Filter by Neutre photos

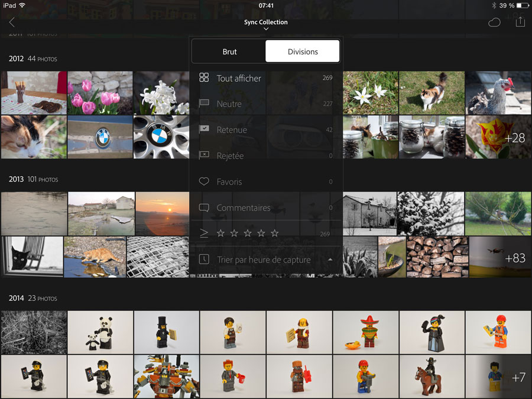tap(265, 103)
